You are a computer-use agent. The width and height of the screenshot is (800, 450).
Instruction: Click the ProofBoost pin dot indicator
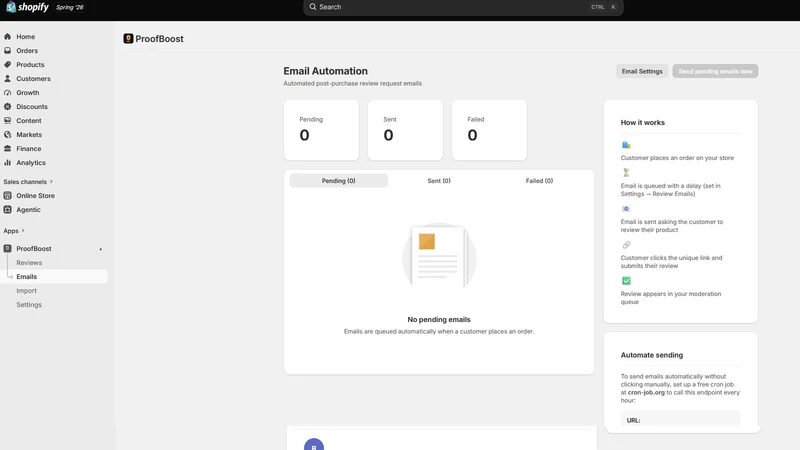pos(101,249)
